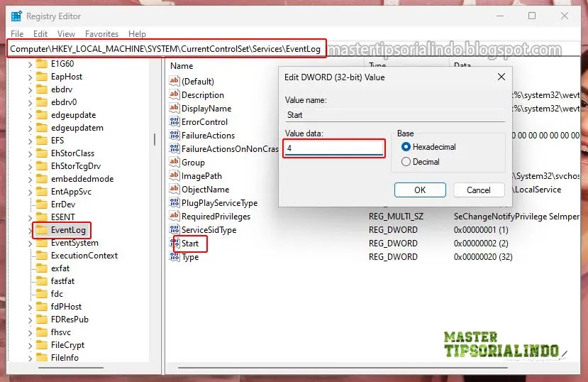This screenshot has width=588, height=382.
Task: Click the fdc folder icon
Action: [42, 293]
